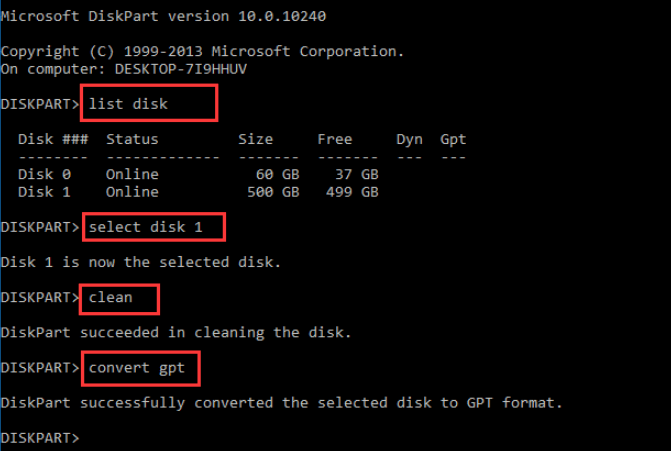The image size is (671, 451).
Task: Click the 'converted to GPT format' success message
Action: [x=282, y=403]
